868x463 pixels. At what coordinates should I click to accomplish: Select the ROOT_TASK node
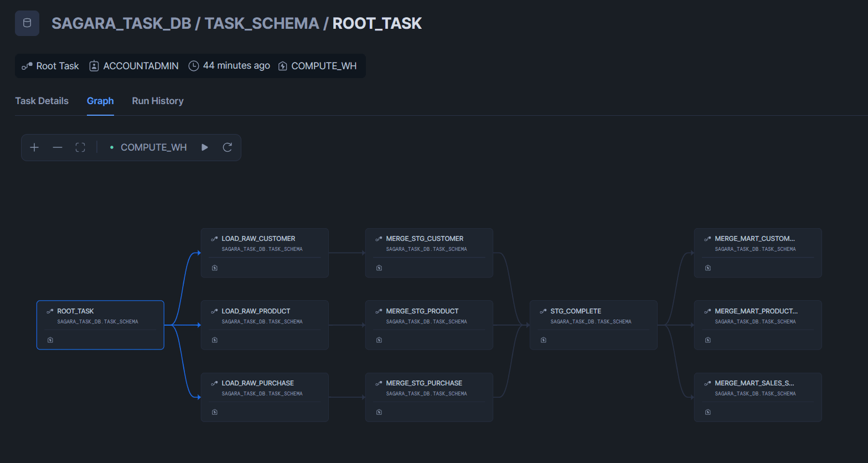(x=100, y=325)
